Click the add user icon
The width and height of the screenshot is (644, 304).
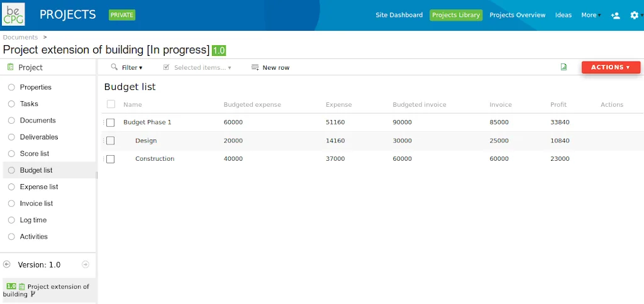tap(615, 16)
